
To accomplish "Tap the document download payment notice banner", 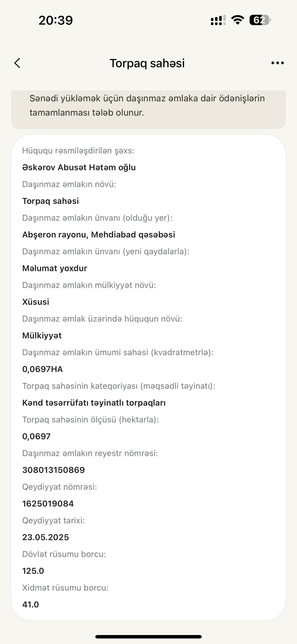I will point(148,105).
